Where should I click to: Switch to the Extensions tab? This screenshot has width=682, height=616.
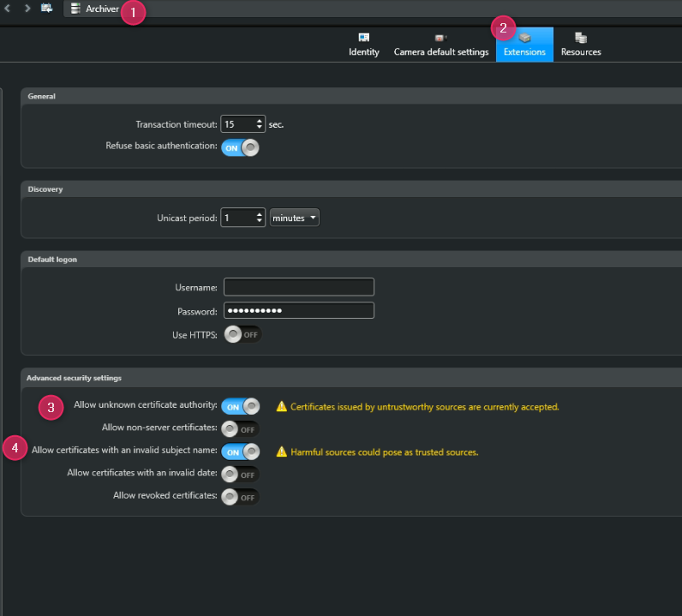[x=524, y=45]
